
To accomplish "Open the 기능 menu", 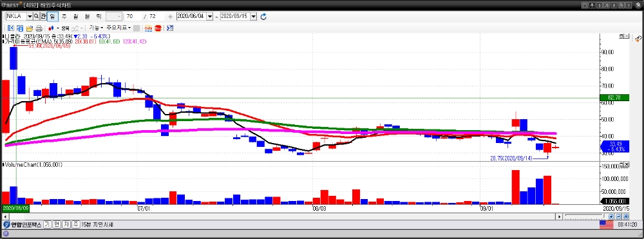I will pyautogui.click(x=97, y=28).
